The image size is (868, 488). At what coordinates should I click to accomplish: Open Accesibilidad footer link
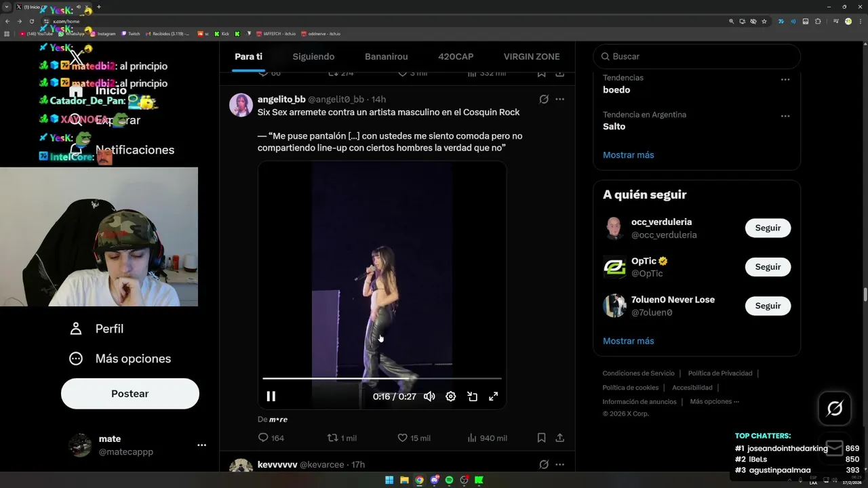tap(692, 388)
